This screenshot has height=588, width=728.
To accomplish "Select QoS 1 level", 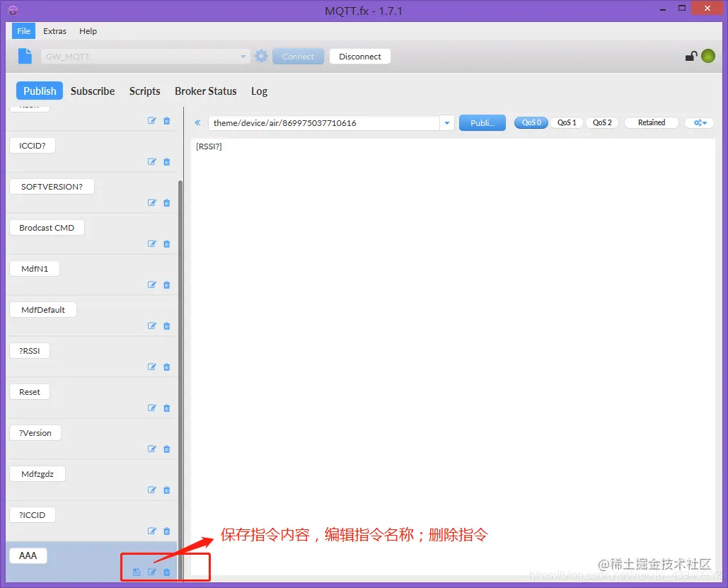I will pyautogui.click(x=567, y=122).
